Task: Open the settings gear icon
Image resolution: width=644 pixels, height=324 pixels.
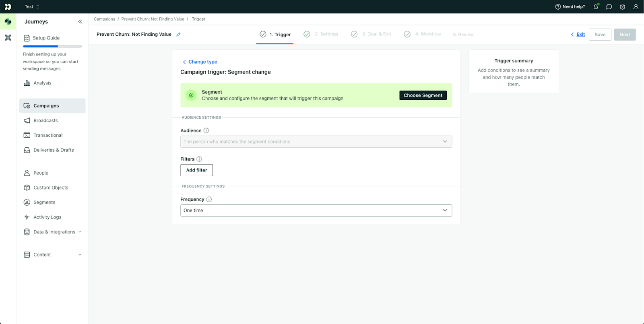Action: tap(622, 7)
